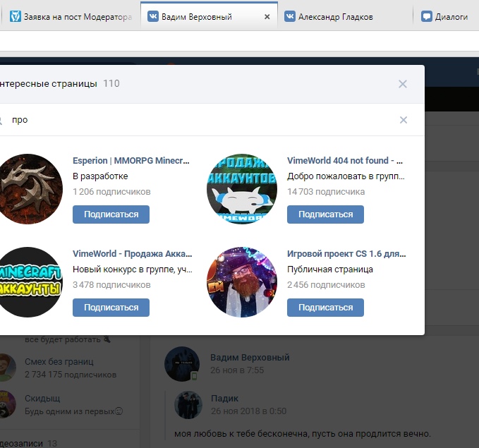The width and height of the screenshot is (479, 448).
Task: Close the interesting pages popup
Action: click(x=403, y=84)
